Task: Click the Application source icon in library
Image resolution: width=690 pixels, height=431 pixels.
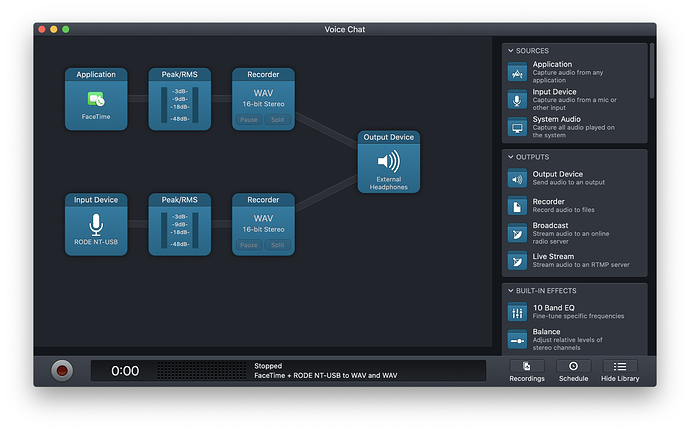Action: 517,72
